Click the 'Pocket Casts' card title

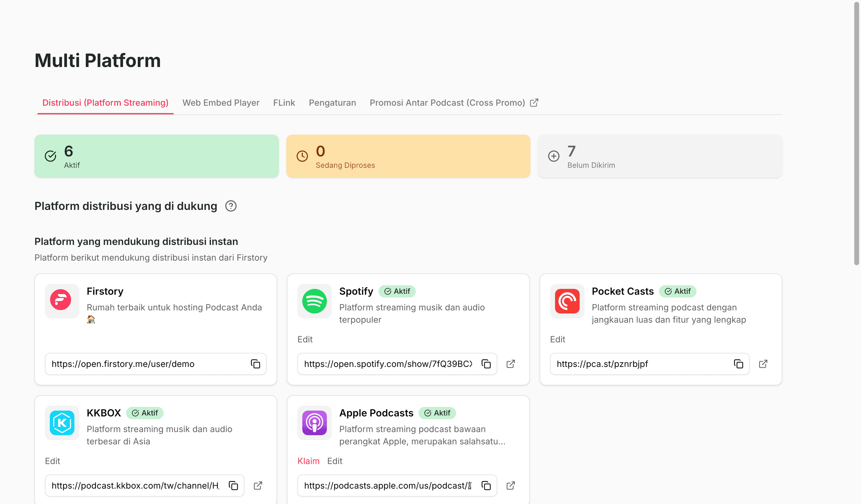click(623, 291)
